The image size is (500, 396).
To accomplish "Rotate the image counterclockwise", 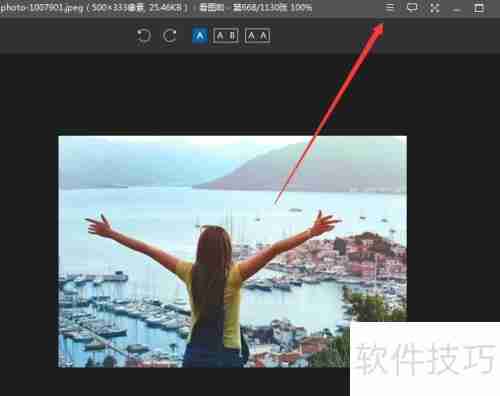I will [144, 36].
